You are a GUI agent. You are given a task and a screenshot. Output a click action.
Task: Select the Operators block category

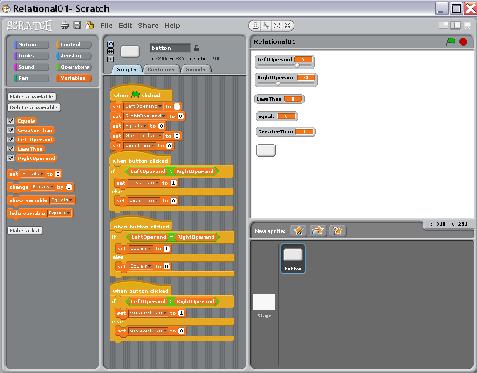pos(74,67)
